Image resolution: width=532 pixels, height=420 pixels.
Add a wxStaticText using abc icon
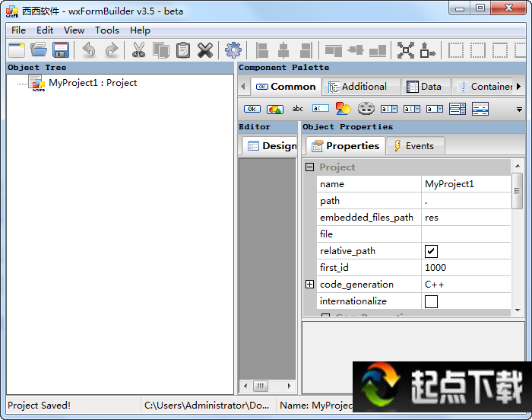(298, 109)
